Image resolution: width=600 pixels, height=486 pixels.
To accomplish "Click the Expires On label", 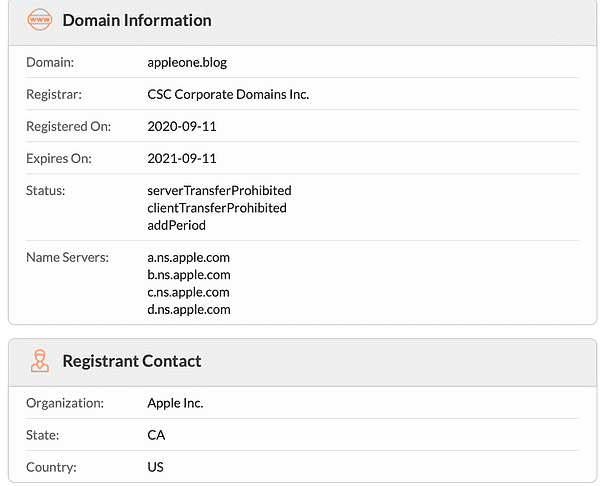I will coord(57,158).
